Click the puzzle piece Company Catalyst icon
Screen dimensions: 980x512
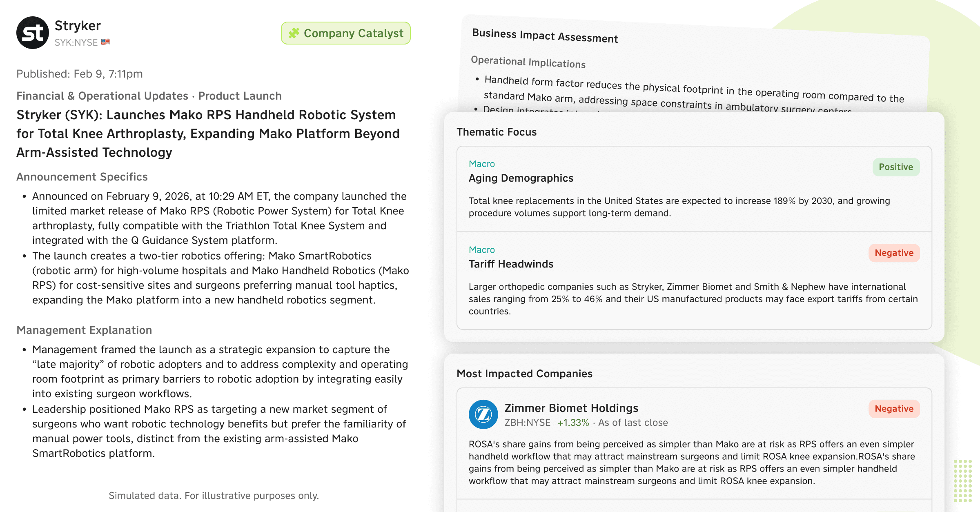click(x=294, y=33)
